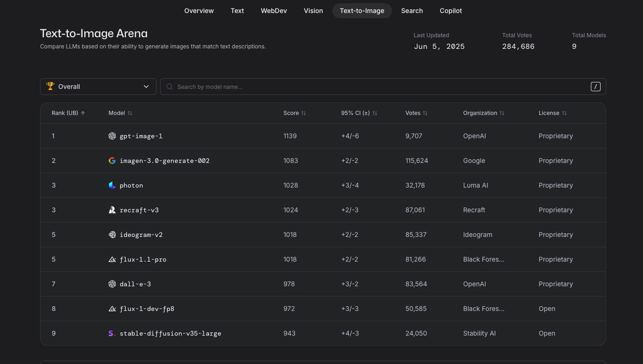Image resolution: width=643 pixels, height=364 pixels.
Task: Click the Last Updated date Jun 5, 2025
Action: point(440,47)
